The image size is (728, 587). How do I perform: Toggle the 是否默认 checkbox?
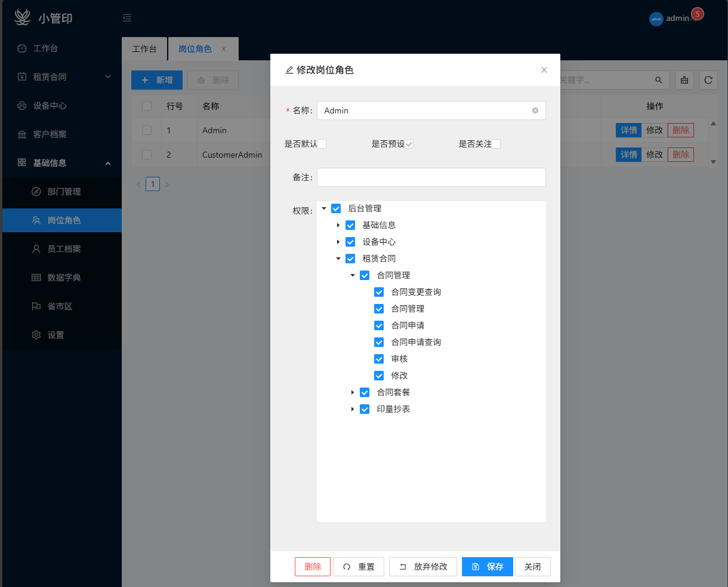click(322, 144)
